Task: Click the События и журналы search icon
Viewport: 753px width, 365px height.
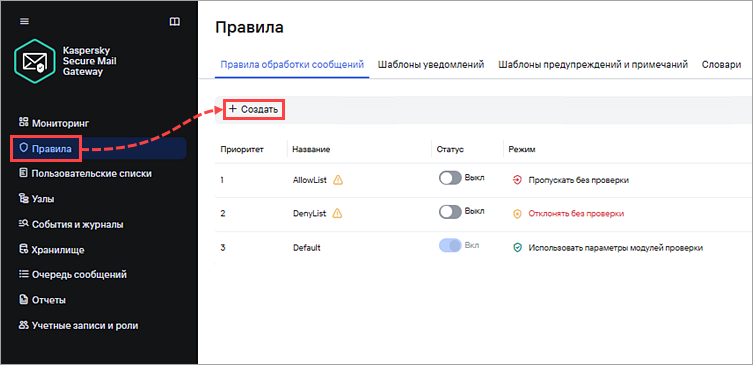Action: [x=23, y=224]
